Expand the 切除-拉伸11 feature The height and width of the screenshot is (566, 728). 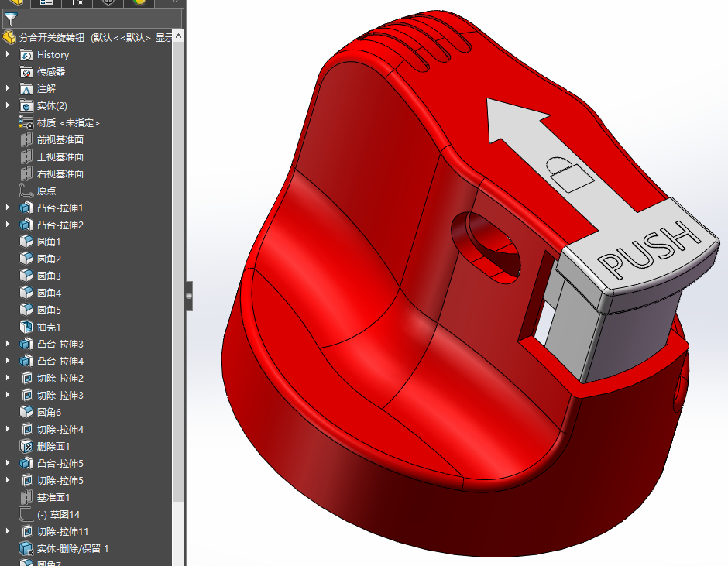[8, 530]
